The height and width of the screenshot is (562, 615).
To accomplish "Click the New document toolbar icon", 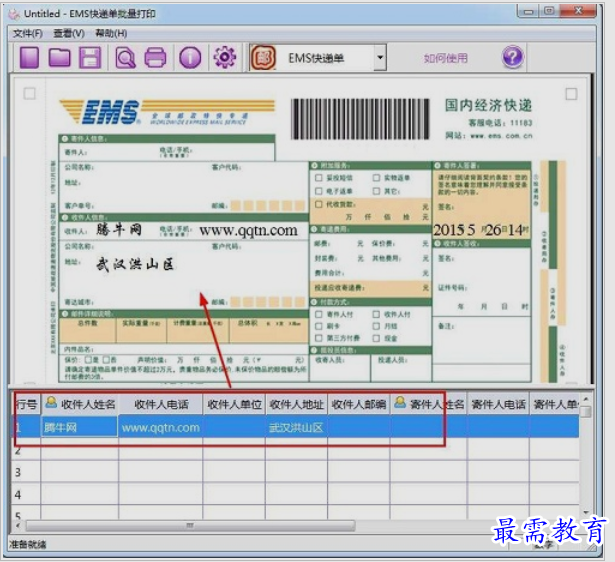I will coord(29,58).
